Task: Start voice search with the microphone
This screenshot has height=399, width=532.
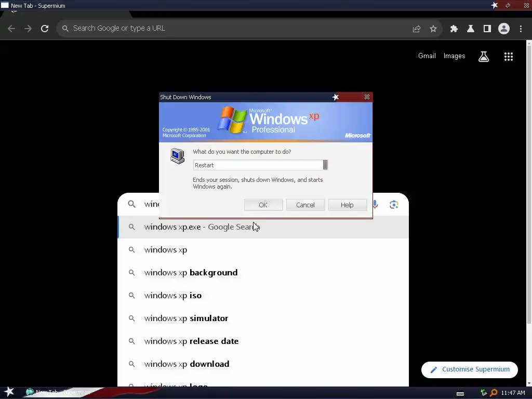Action: coord(375,204)
